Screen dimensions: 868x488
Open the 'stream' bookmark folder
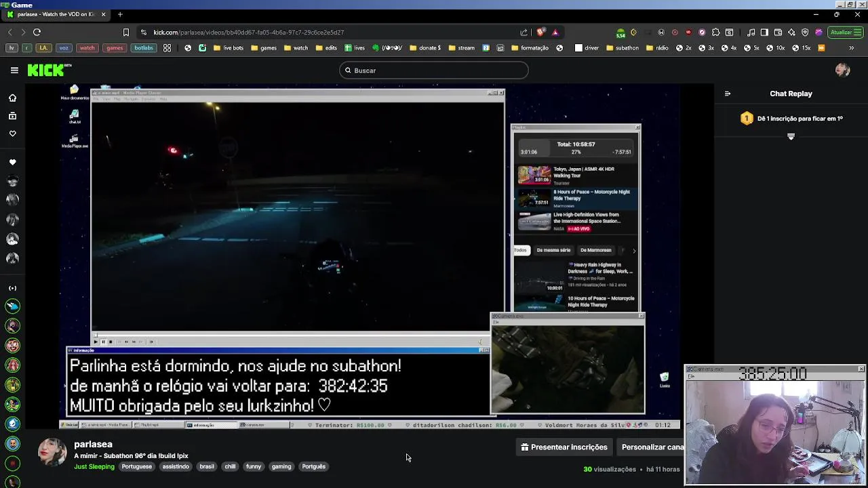(x=461, y=48)
